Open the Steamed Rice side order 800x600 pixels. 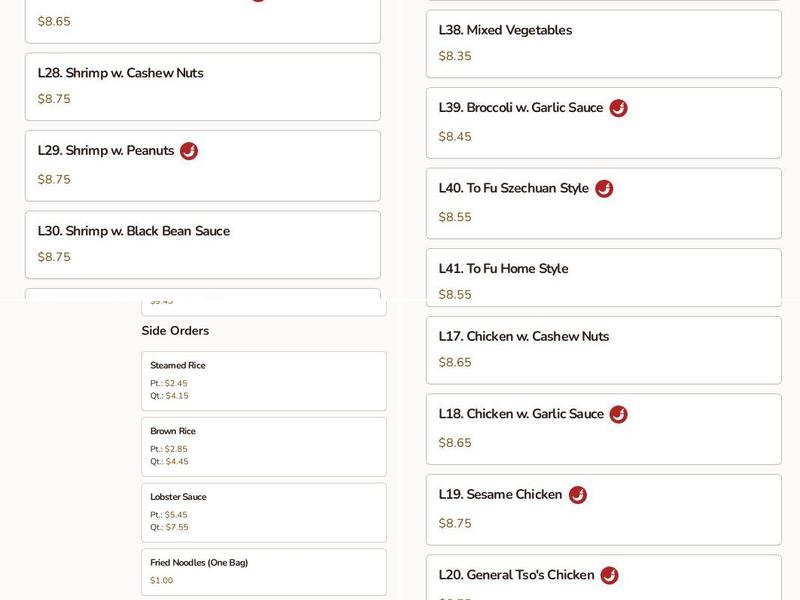[x=263, y=380]
